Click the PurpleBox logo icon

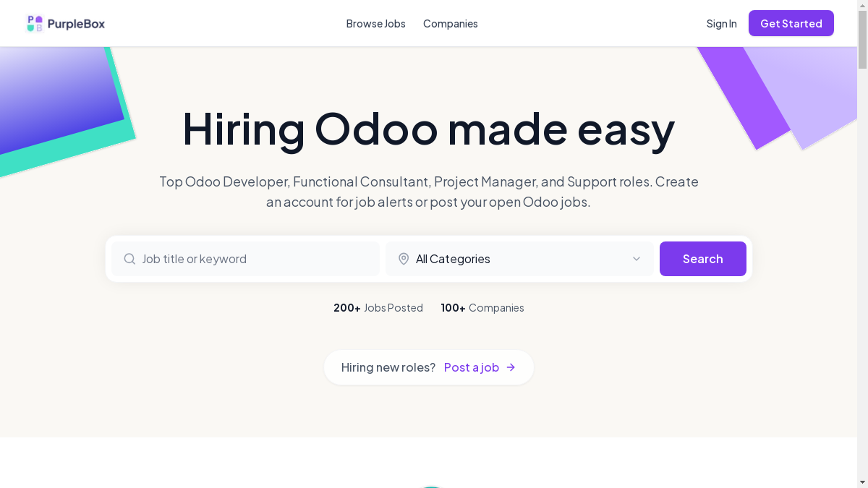(35, 24)
